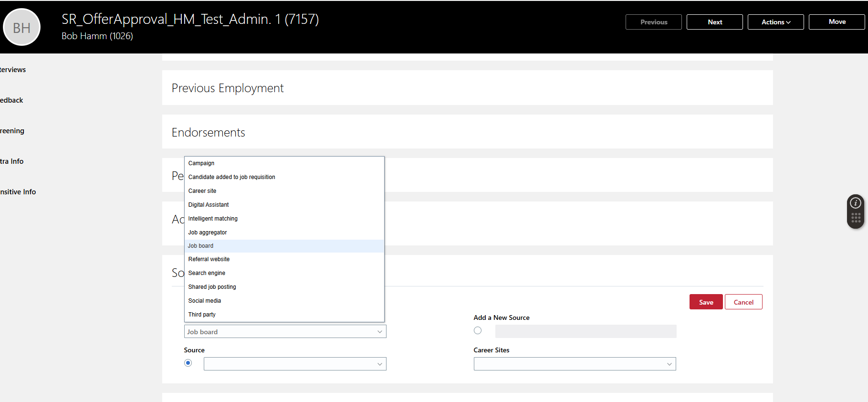Open the Interviews sidebar tab
Screen dimensions: 868x402
pos(13,70)
